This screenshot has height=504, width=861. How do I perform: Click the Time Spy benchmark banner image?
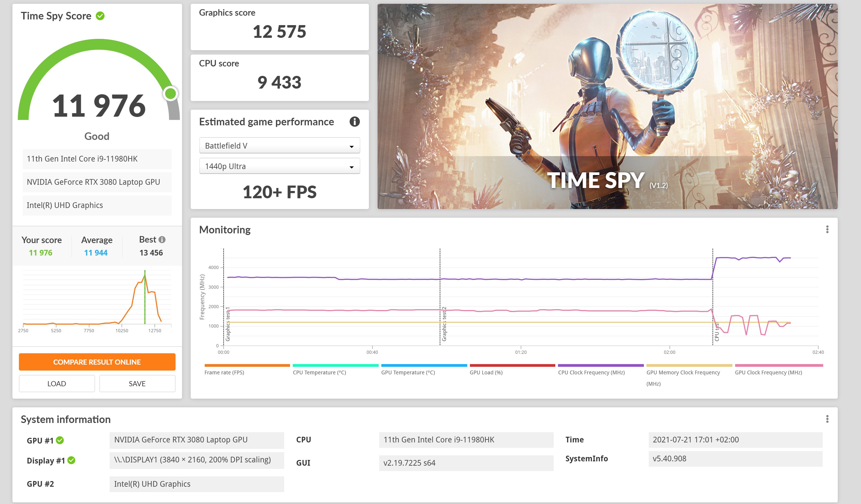[607, 106]
